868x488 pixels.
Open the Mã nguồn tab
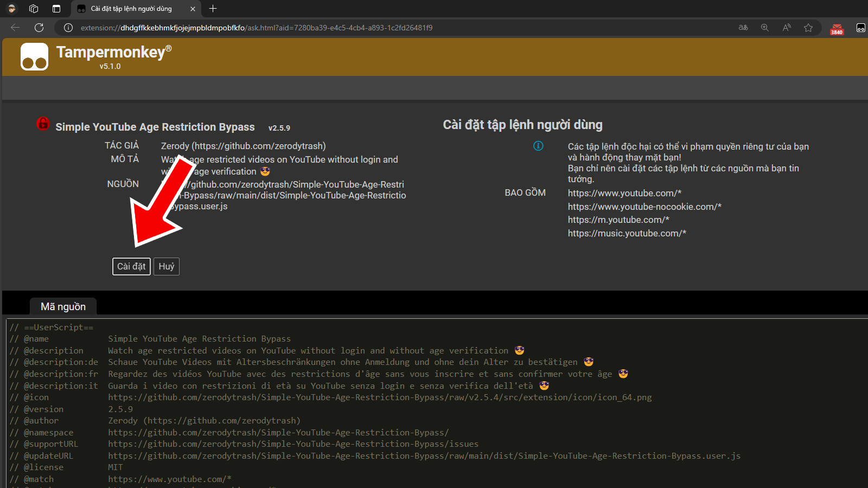tap(63, 306)
